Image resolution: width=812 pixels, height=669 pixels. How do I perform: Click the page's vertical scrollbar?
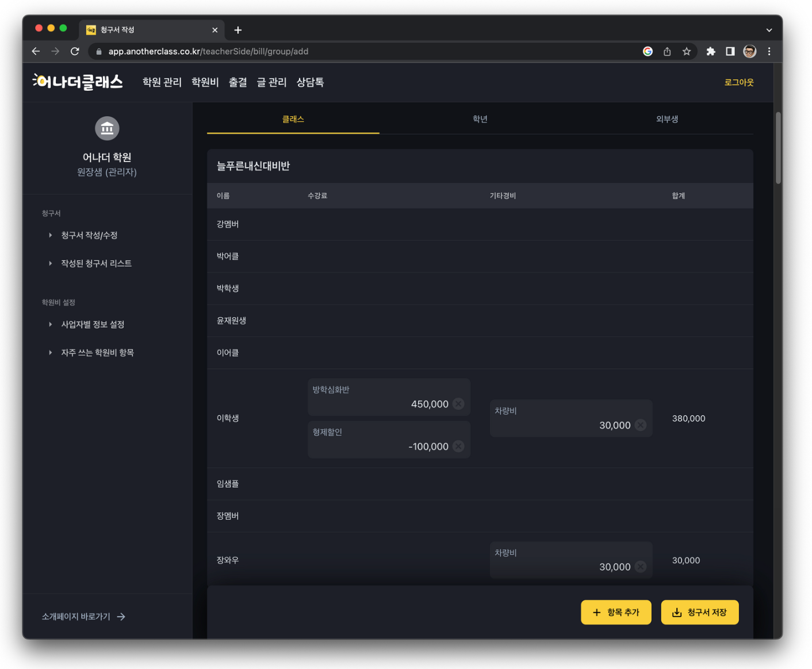(x=778, y=148)
